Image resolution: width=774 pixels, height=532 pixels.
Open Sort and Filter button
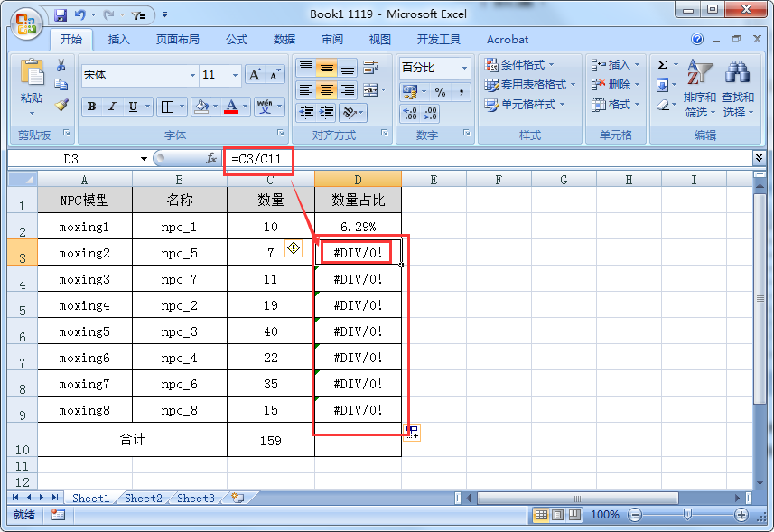[x=699, y=89]
